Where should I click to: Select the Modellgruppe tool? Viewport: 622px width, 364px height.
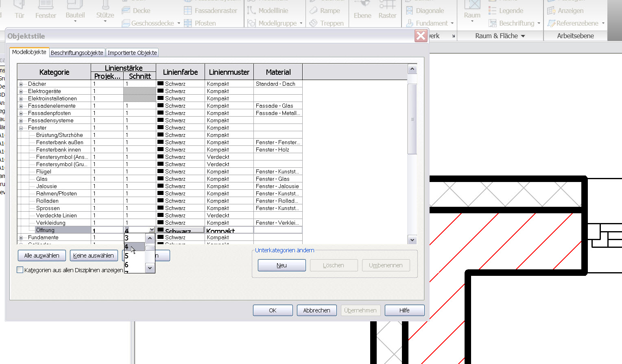coord(273,23)
